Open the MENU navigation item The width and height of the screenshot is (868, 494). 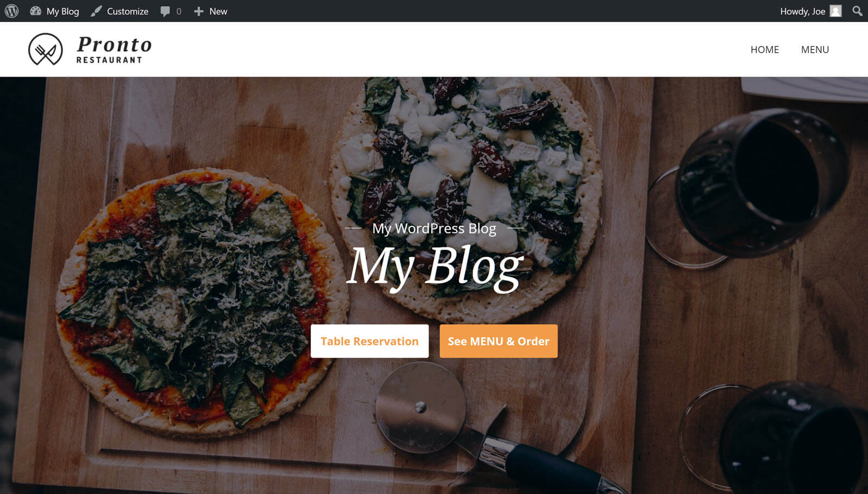coord(815,49)
